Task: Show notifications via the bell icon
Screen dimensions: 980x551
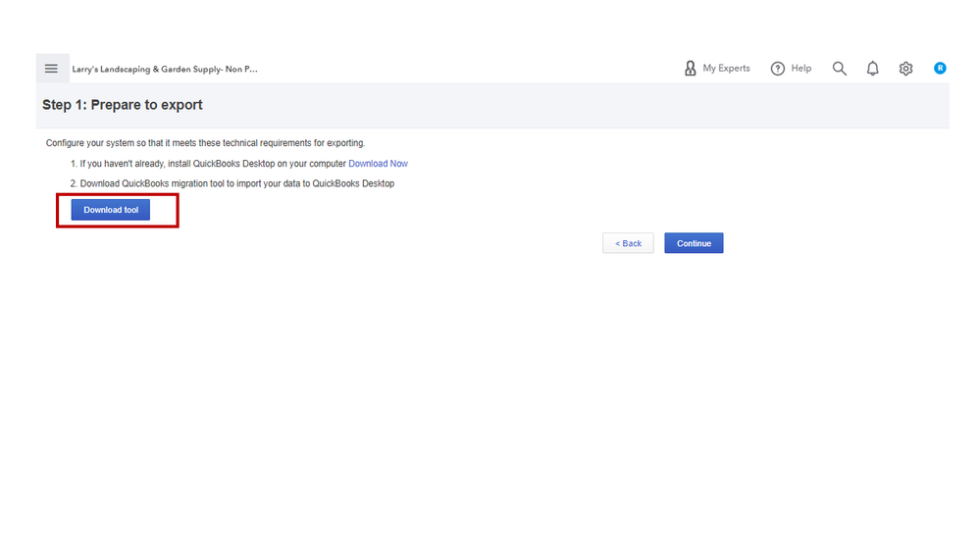Action: click(872, 69)
